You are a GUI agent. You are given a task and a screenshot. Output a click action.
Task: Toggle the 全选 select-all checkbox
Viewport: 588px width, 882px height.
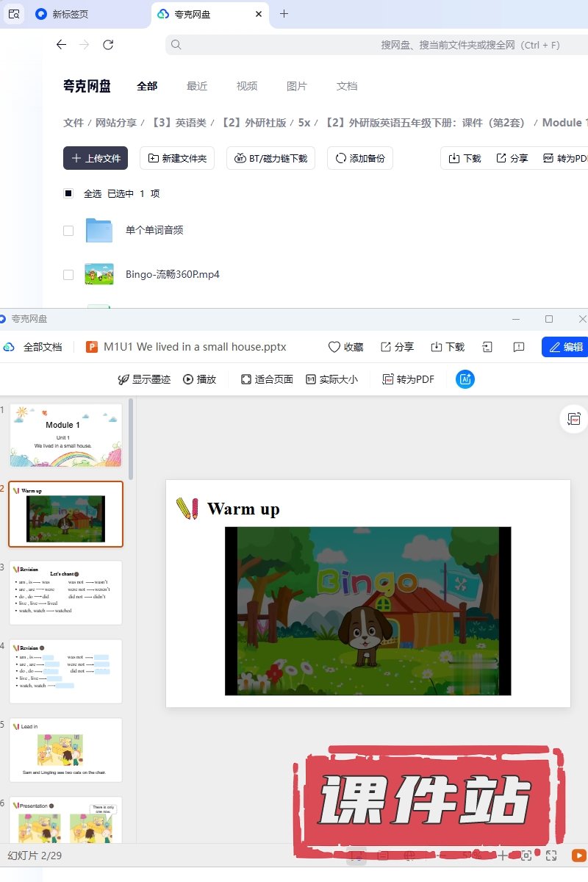68,193
